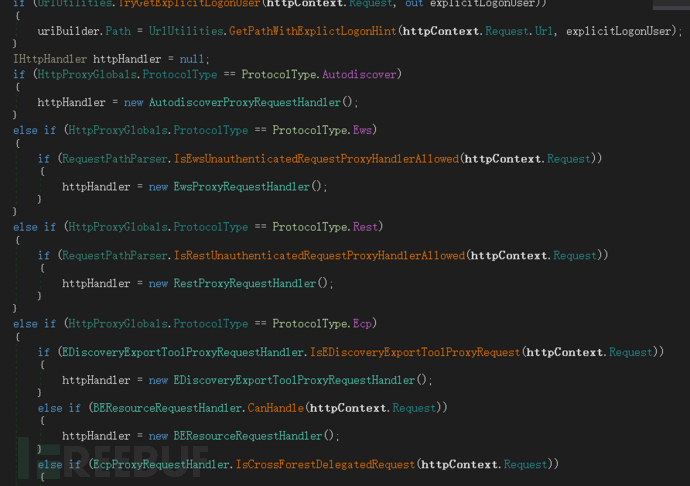The image size is (690, 486).
Task: Click the GetPathWithExplictLogonHint method call
Action: click(x=312, y=31)
